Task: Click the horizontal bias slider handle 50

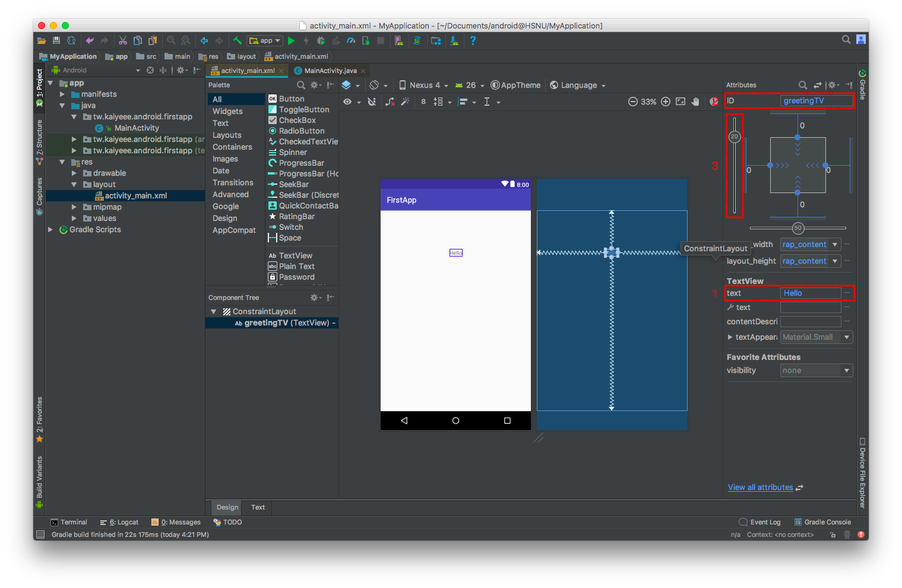Action: 797,228
